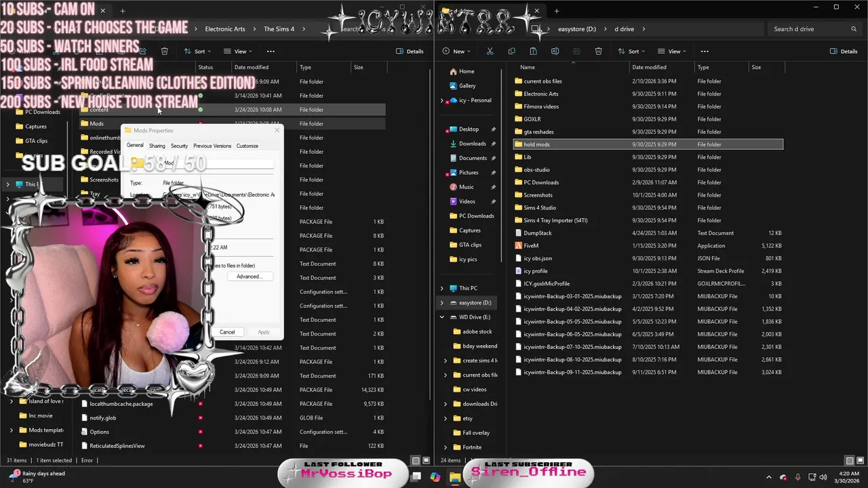Open Gallery in d drive sidebar

467,85
